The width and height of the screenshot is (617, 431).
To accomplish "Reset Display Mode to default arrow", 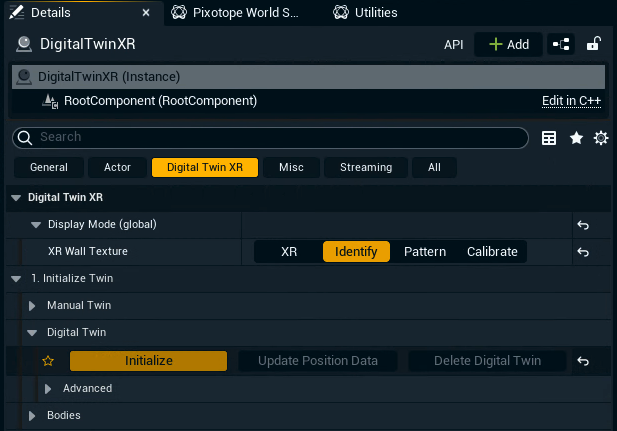I will point(583,225).
